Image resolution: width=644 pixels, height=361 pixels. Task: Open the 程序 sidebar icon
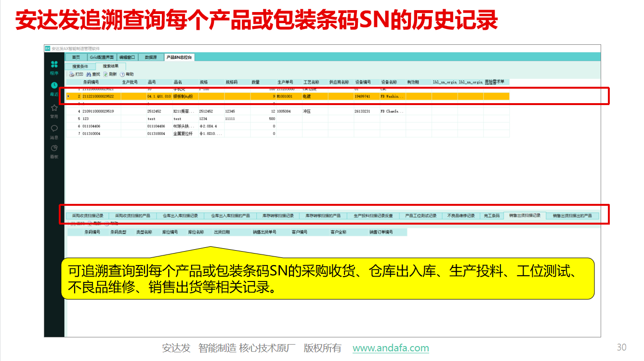click(54, 64)
